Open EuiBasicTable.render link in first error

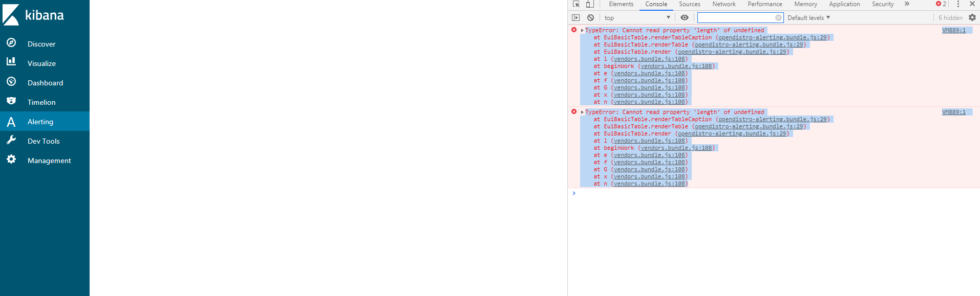(732, 52)
